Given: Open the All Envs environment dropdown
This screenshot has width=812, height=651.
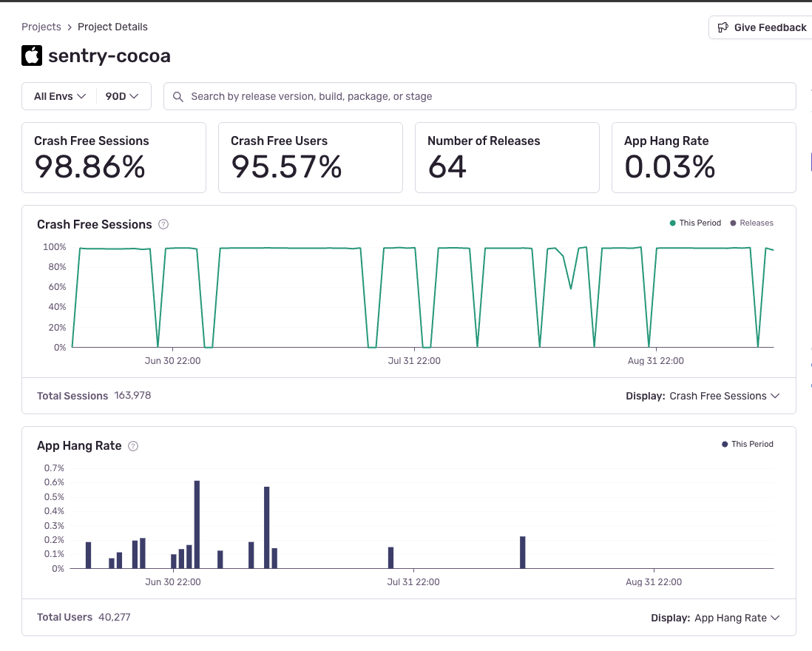Looking at the screenshot, I should (x=60, y=96).
